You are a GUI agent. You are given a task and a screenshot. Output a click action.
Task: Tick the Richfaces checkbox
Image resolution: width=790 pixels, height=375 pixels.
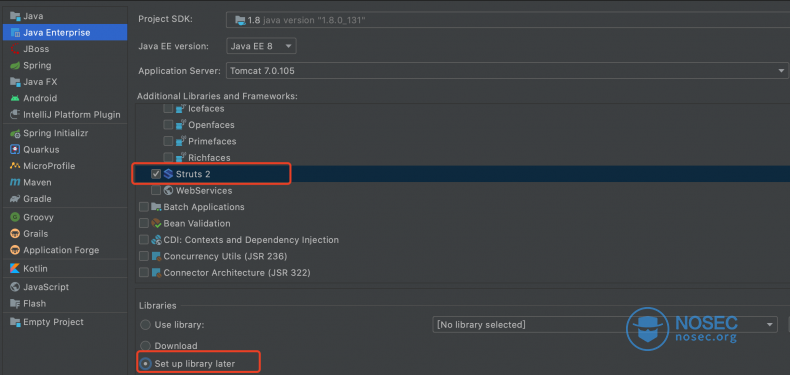(x=168, y=158)
